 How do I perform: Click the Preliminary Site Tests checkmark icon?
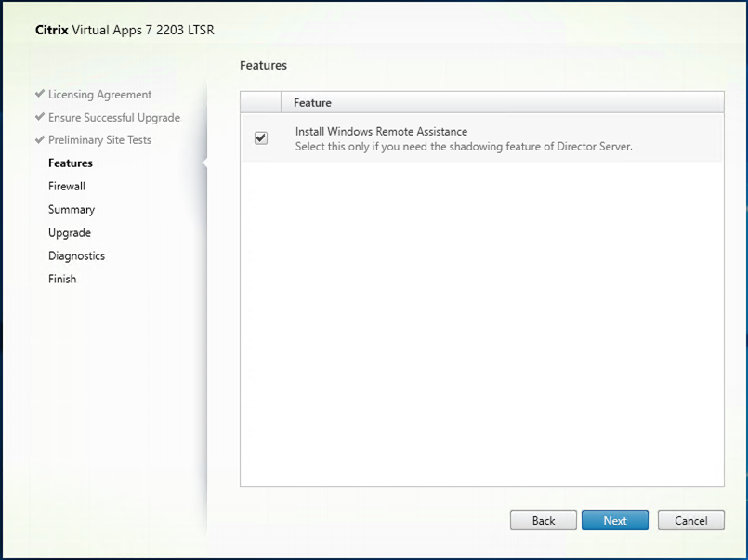[x=40, y=139]
